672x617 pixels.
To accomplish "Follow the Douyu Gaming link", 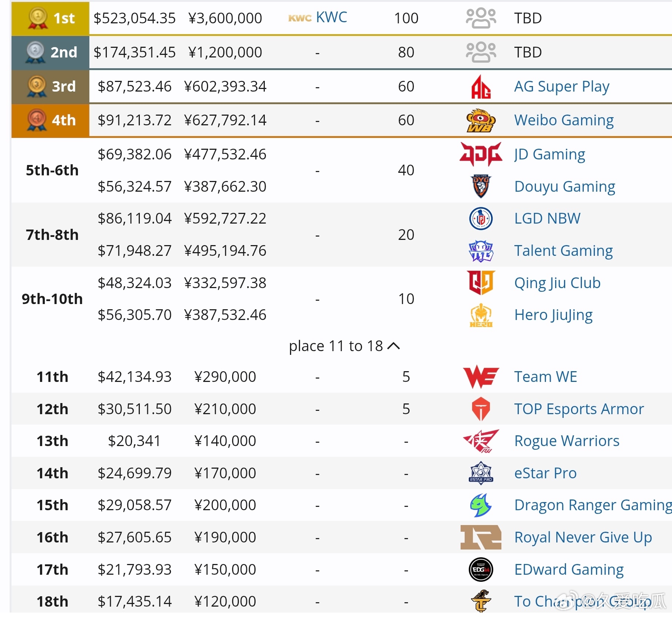I will click(x=565, y=187).
